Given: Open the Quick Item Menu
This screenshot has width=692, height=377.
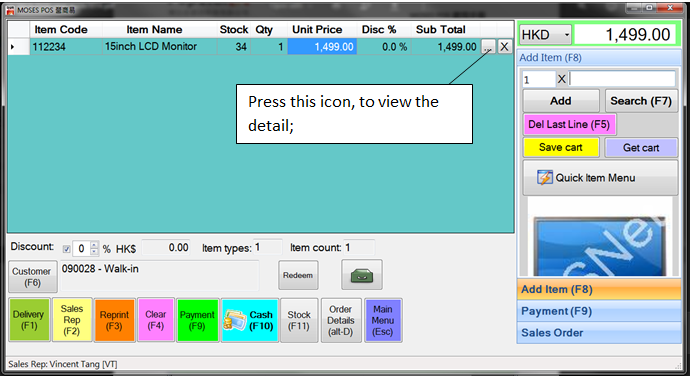Looking at the screenshot, I should (600, 178).
